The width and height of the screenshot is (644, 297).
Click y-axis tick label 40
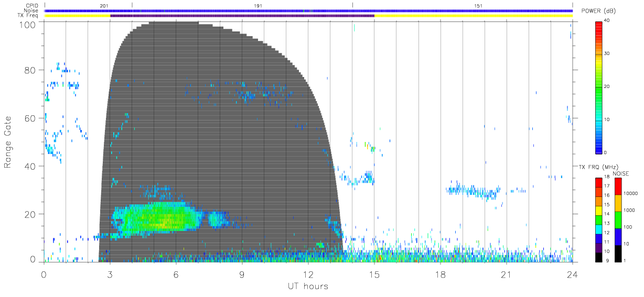30,166
